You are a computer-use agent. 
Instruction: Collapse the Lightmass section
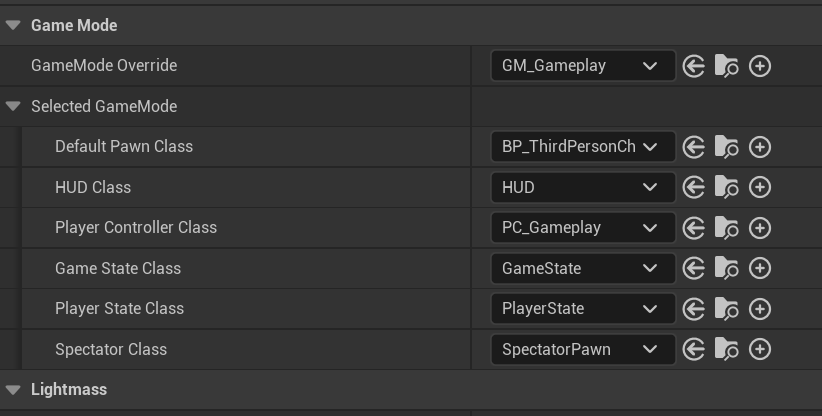coord(13,390)
